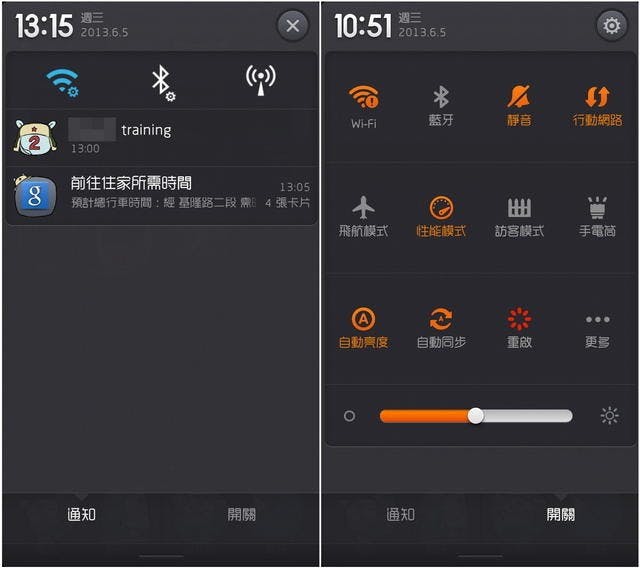Switch to 開關 tab on left panel
This screenshot has height=569, width=640.
point(242,514)
